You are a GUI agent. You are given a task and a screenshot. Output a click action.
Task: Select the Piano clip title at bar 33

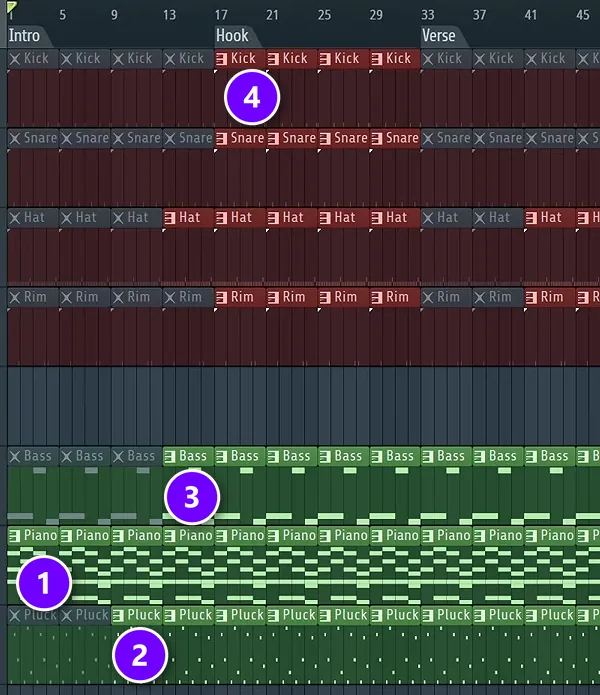454,535
